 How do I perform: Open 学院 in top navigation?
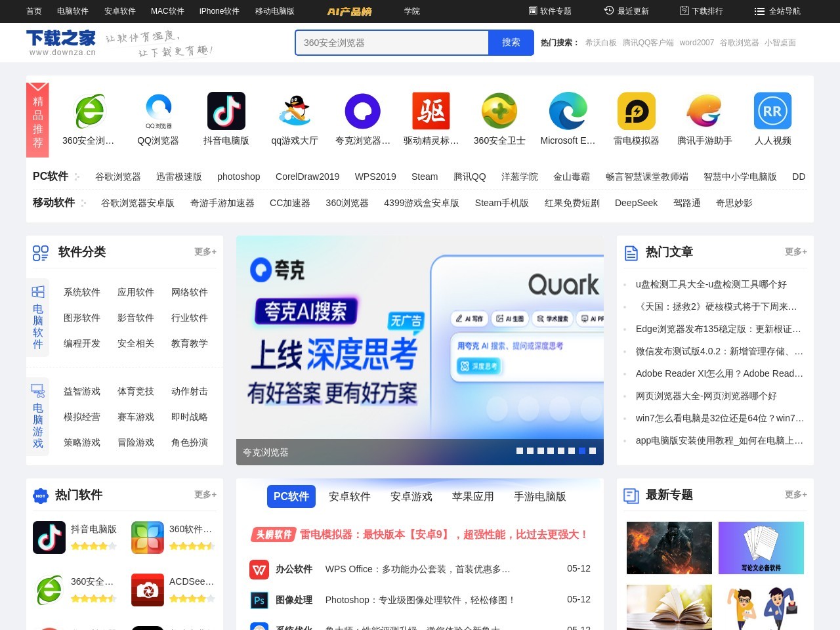[x=412, y=11]
